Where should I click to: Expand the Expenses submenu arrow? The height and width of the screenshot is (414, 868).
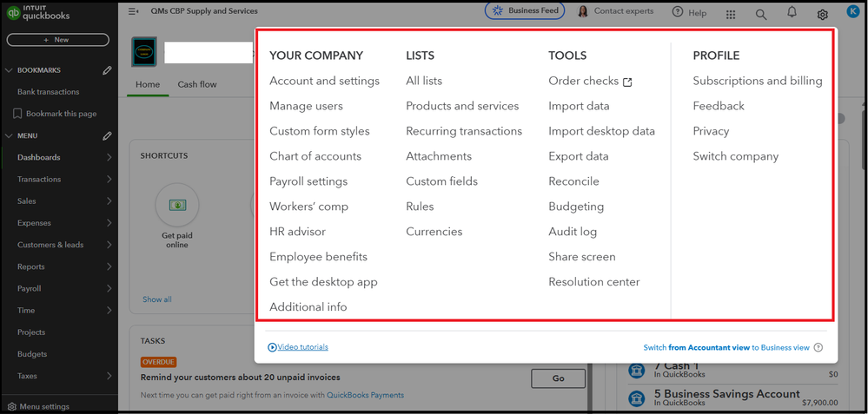(109, 223)
